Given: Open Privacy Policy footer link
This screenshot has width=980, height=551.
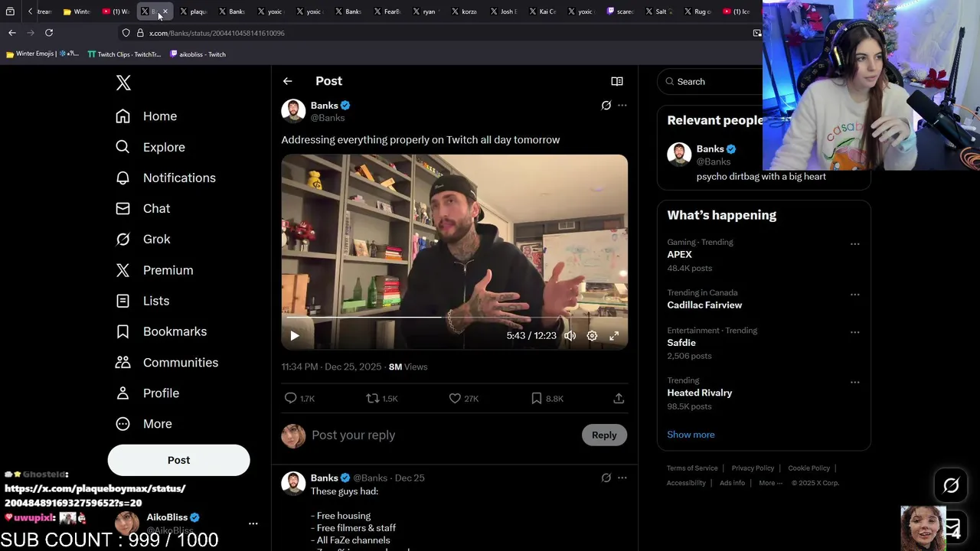Looking at the screenshot, I should tap(753, 468).
